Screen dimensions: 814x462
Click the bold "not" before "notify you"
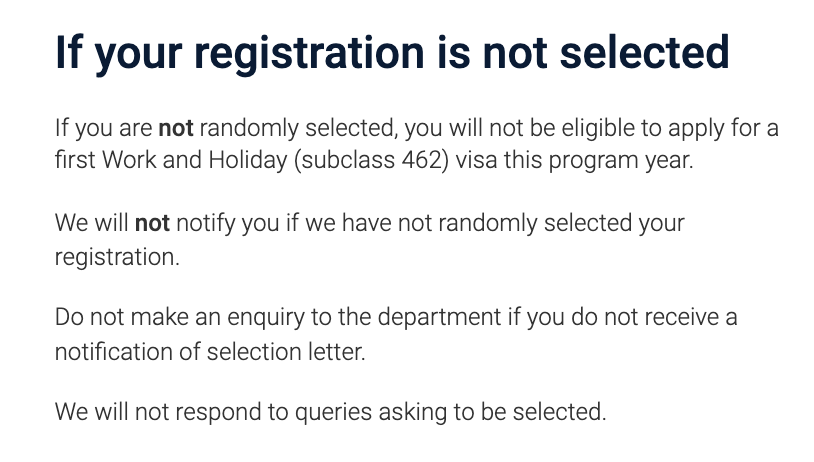click(152, 223)
